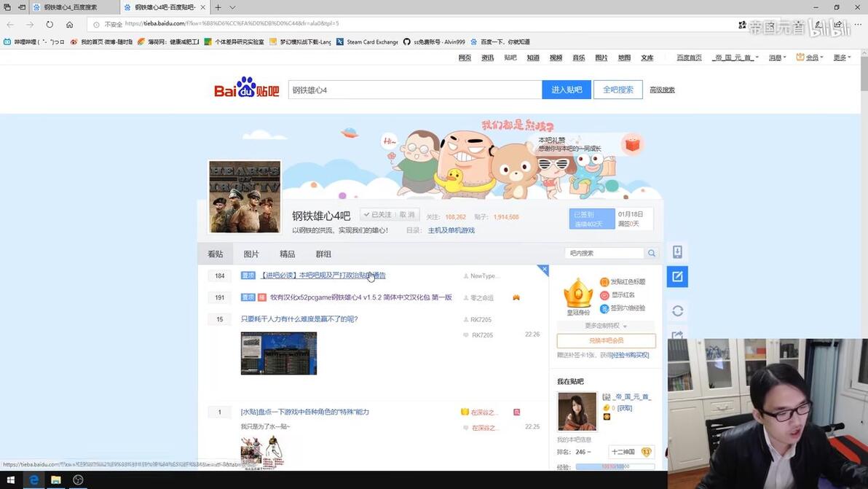Click the browser forward arrow
Image resolution: width=868 pixels, height=489 pixels.
(x=30, y=24)
